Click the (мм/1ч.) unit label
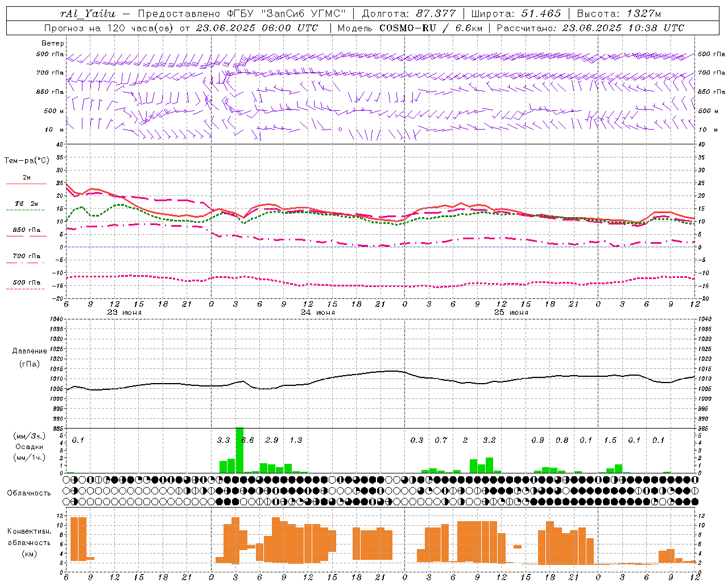 coord(30,458)
